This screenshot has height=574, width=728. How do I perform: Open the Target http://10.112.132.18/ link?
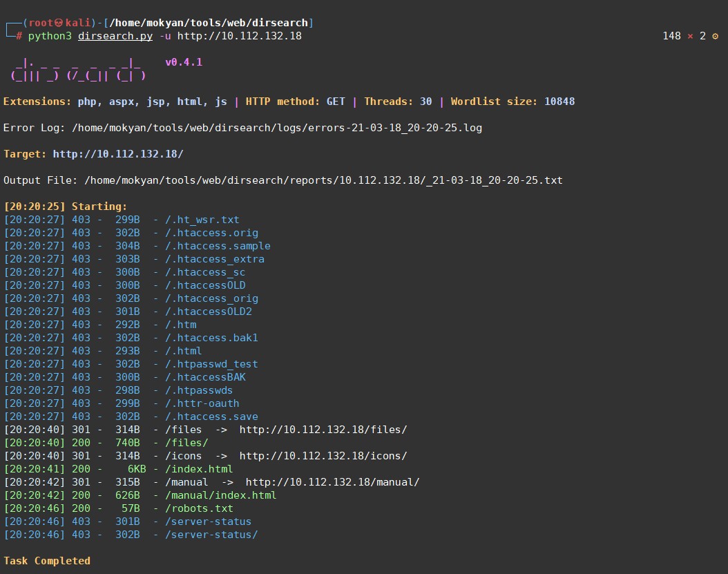point(118,154)
